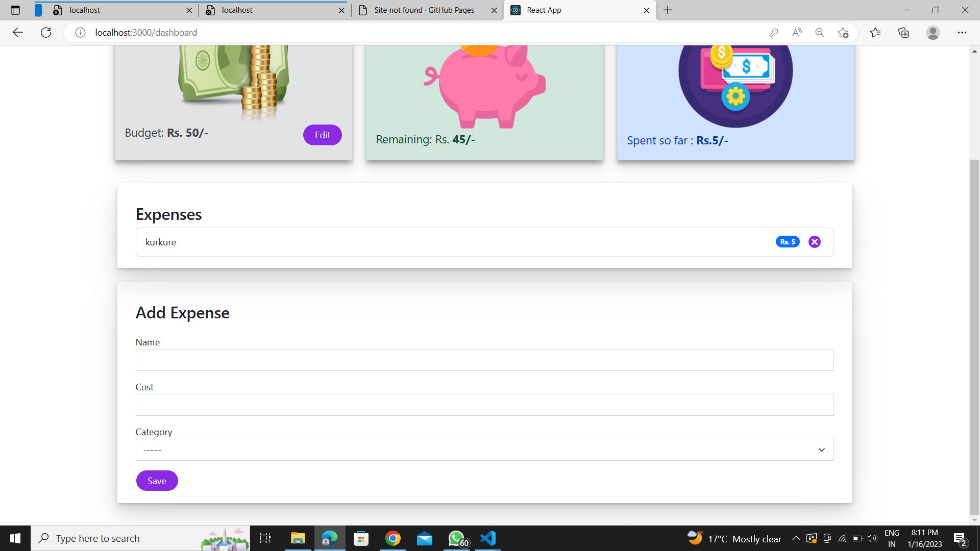Image resolution: width=980 pixels, height=551 pixels.
Task: Open the Favorites list icon
Action: pos(875,33)
